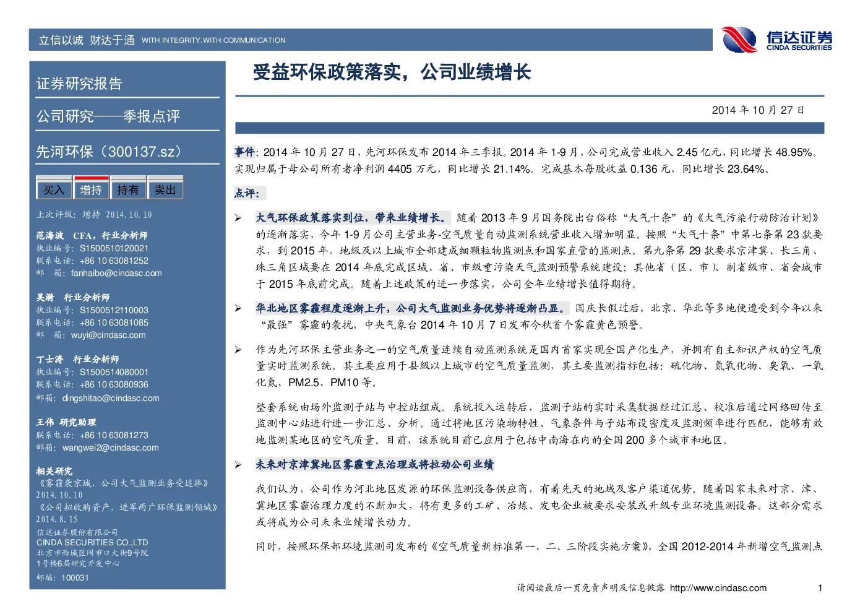Click license number S1500510120021

pos(114,248)
